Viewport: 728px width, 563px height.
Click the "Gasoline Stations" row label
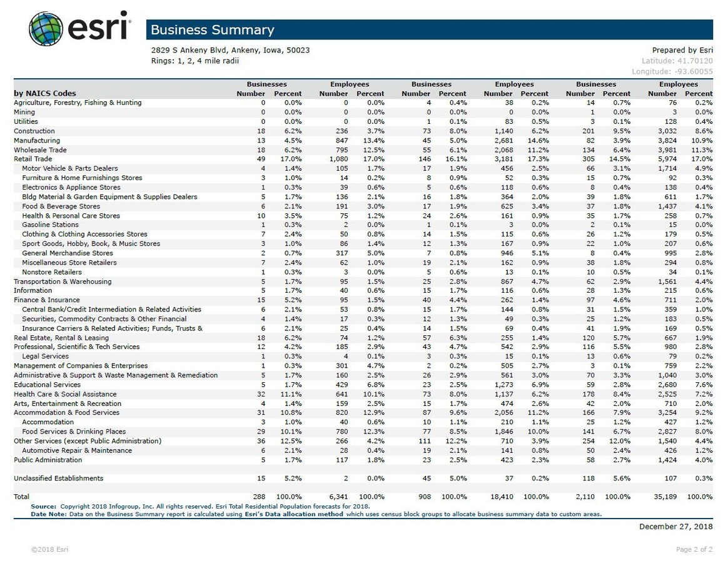[x=50, y=225]
